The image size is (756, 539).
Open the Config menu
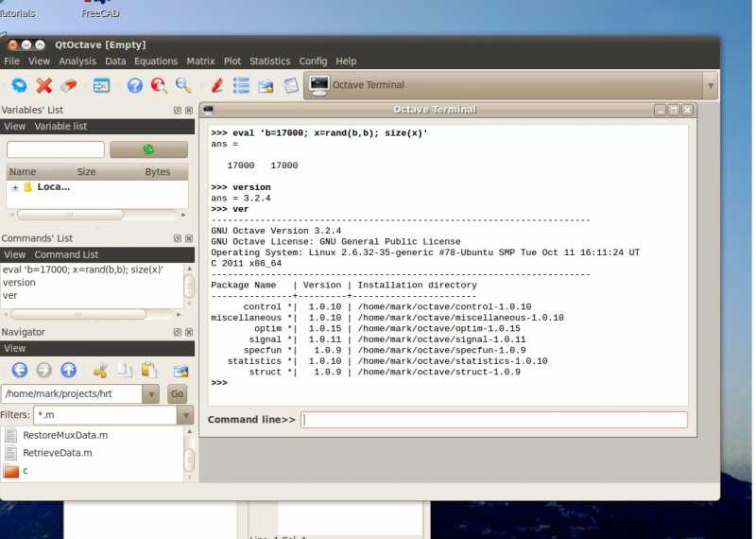(313, 61)
